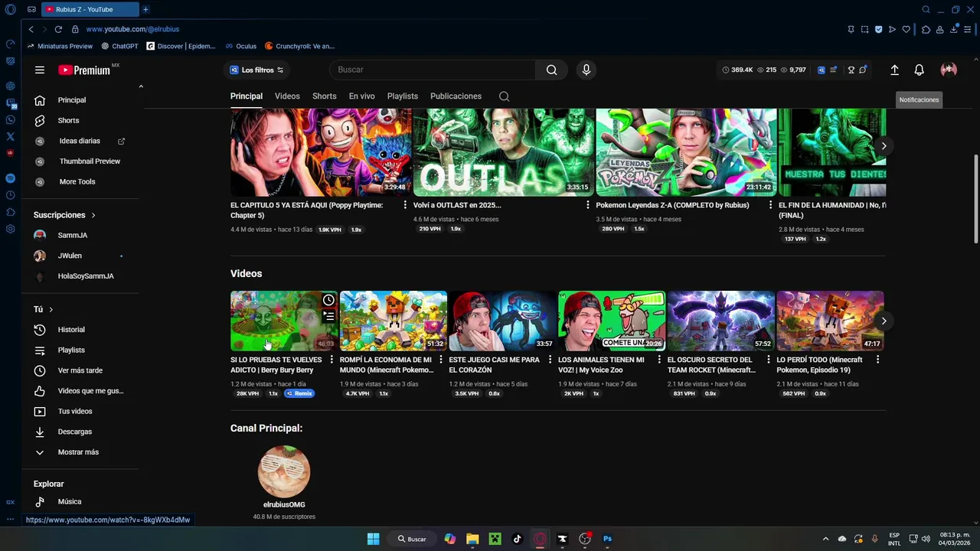980x551 pixels.
Task: Expand the Suscripciones section
Action: click(x=64, y=215)
